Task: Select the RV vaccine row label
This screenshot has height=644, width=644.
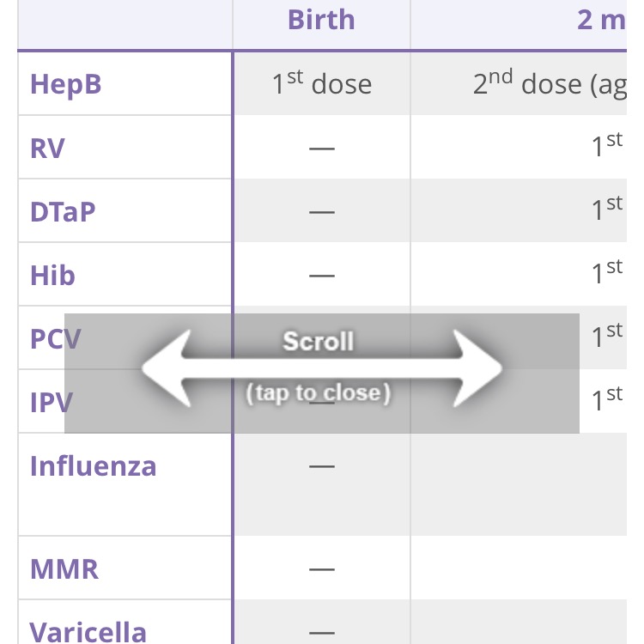Action: point(48,149)
